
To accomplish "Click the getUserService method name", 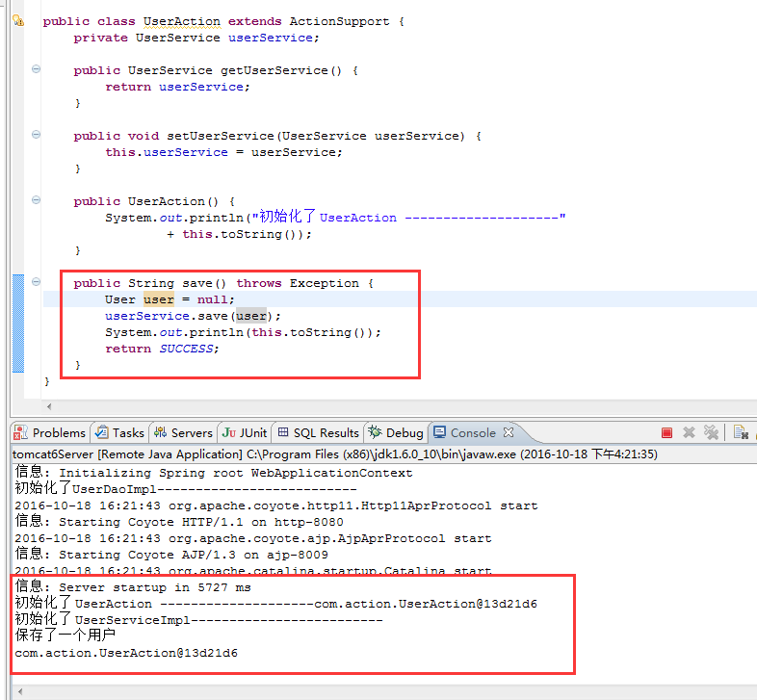I will pos(274,70).
